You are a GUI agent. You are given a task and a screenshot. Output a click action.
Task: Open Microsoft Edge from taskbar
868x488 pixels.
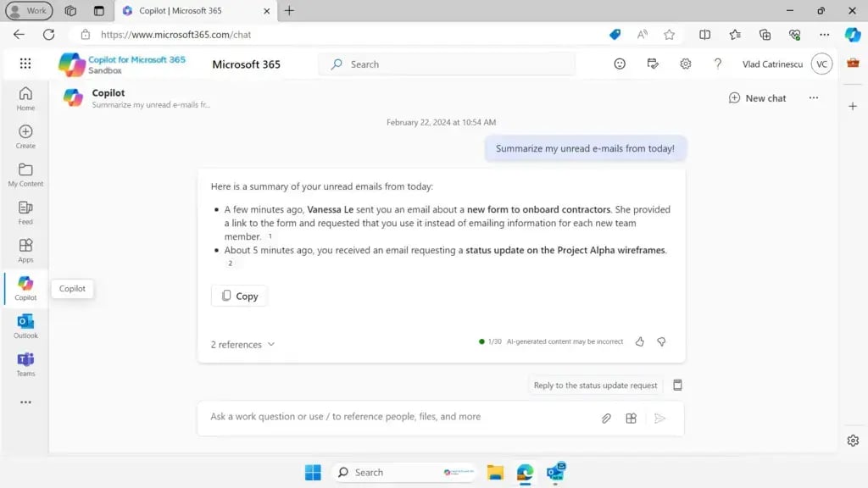click(x=525, y=472)
